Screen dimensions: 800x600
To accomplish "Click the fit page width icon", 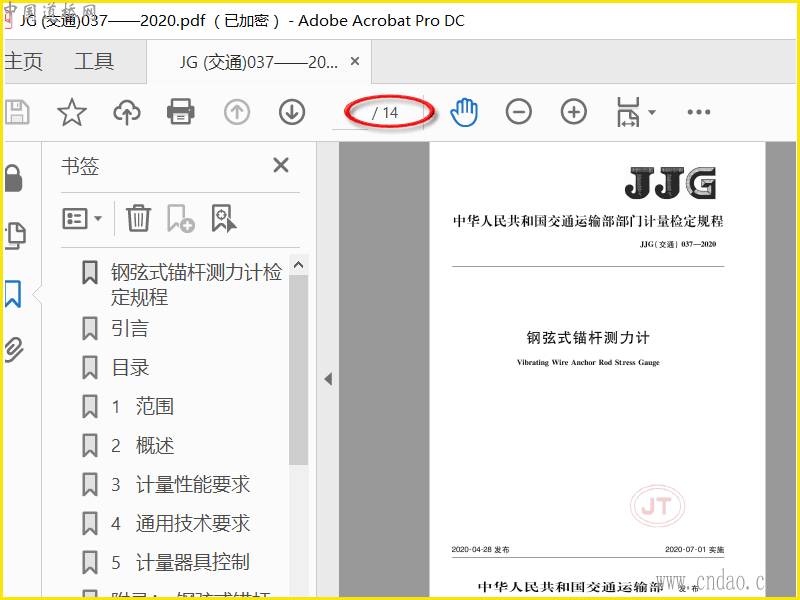I will 628,112.
